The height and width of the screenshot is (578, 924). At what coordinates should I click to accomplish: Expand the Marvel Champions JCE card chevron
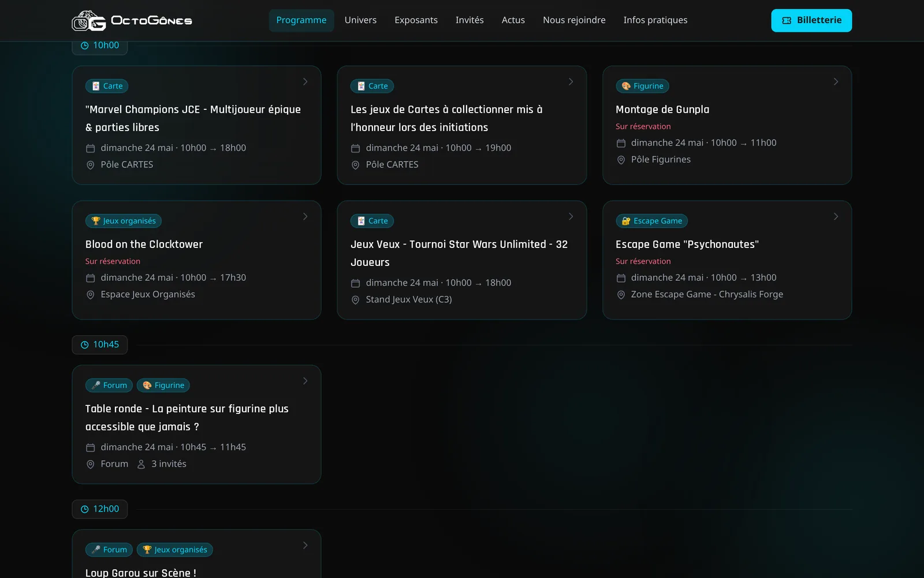coord(305,81)
